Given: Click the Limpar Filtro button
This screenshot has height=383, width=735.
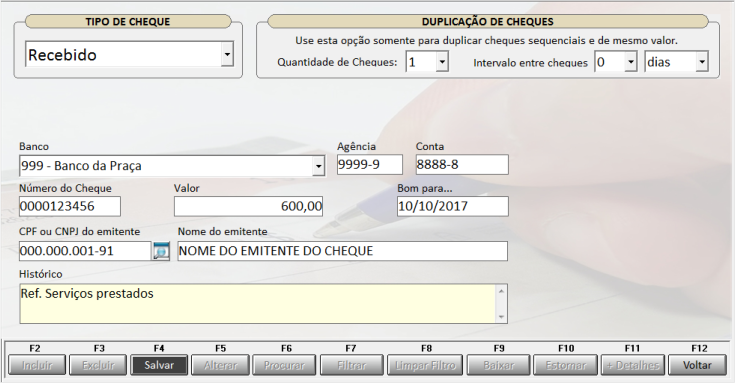Looking at the screenshot, I should point(425,365).
